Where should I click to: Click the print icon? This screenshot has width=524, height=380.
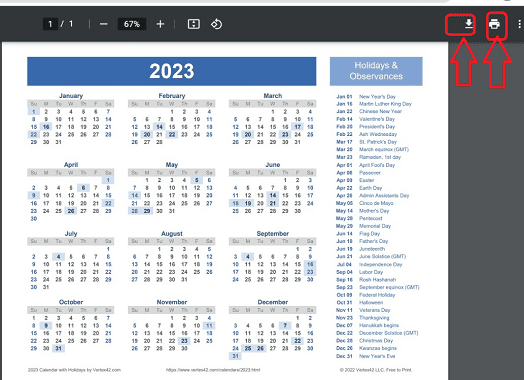pos(494,24)
